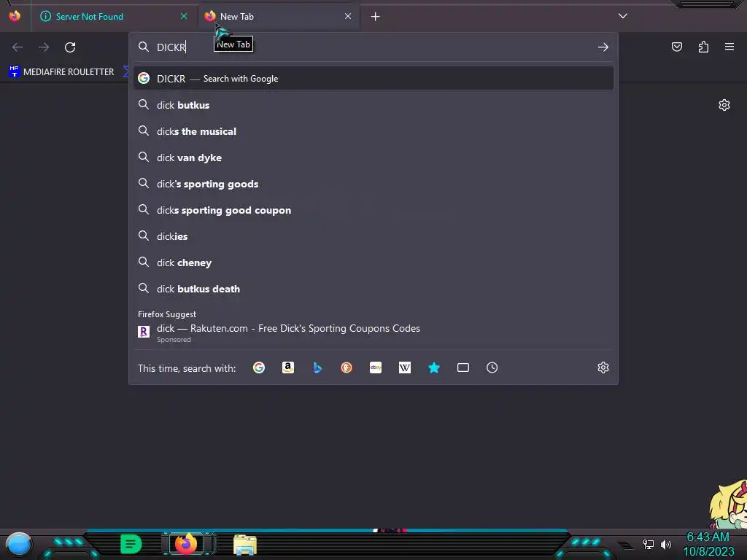
Task: Select the New Tab tab
Action: pyautogui.click(x=279, y=16)
